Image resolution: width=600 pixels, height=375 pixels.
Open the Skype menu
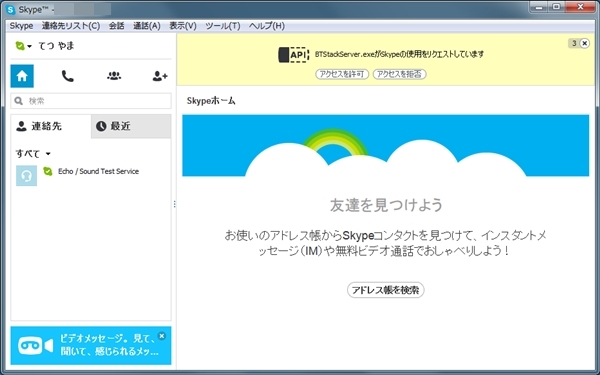point(21,26)
